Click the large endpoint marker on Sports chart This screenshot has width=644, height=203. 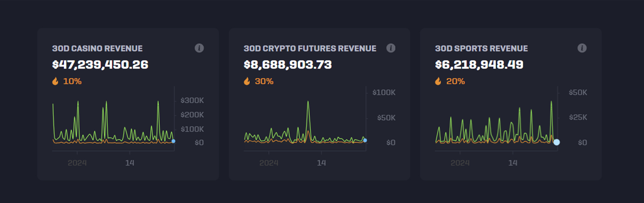tap(557, 142)
